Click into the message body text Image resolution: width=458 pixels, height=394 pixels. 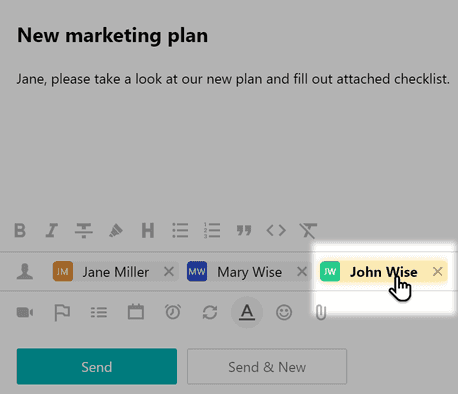233,79
